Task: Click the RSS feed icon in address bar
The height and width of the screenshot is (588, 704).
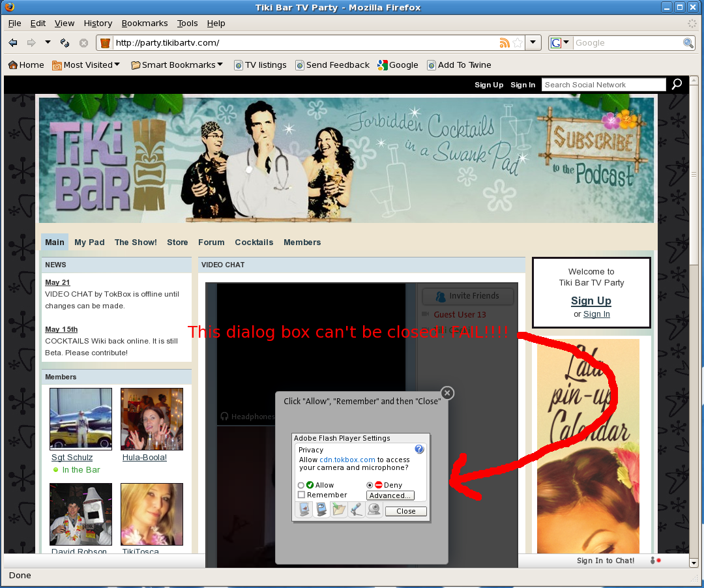Action: [505, 43]
